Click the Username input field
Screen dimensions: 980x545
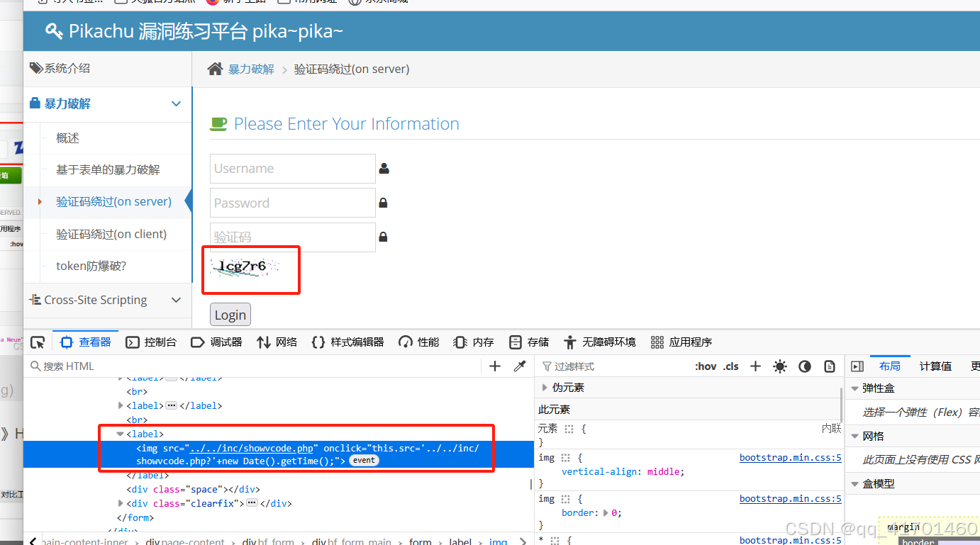[293, 169]
